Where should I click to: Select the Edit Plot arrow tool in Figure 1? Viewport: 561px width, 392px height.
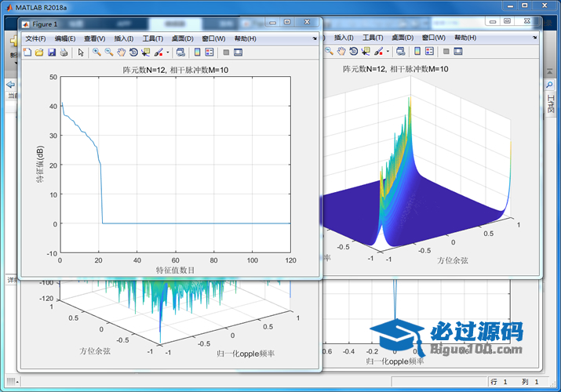pyautogui.click(x=80, y=53)
